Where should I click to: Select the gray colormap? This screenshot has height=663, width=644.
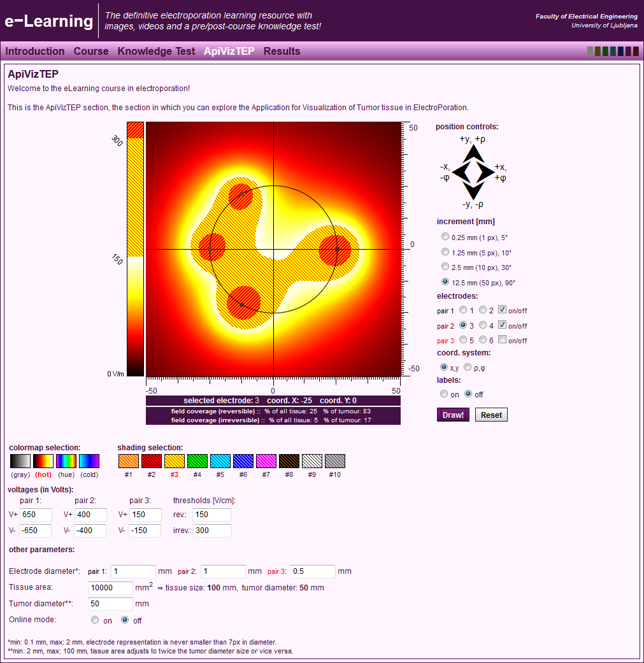(20, 461)
